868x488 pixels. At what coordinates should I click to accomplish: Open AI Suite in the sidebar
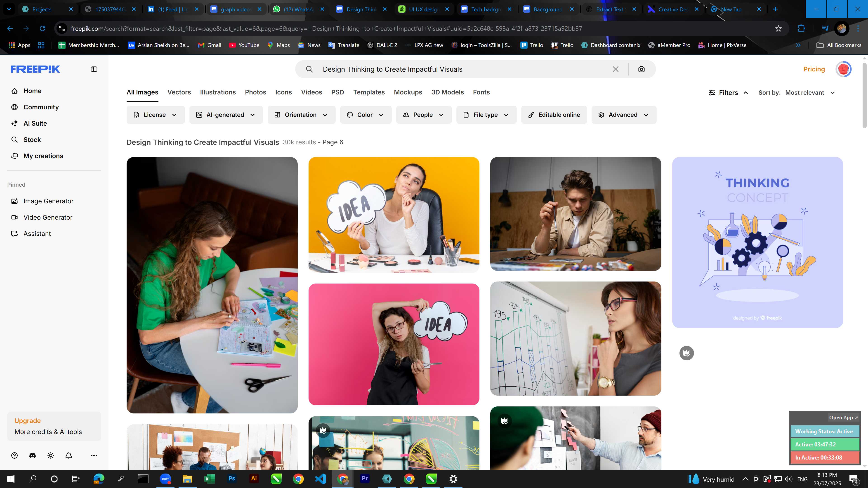[x=35, y=123]
